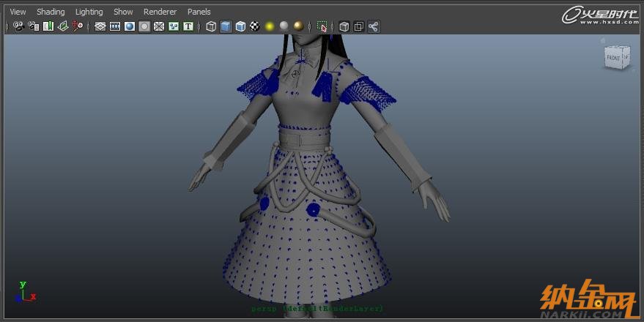Click the ViewCube home icon

pos(603,40)
